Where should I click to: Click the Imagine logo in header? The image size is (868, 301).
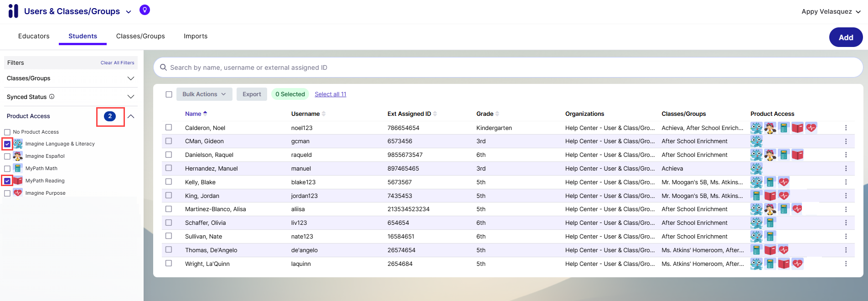click(13, 11)
